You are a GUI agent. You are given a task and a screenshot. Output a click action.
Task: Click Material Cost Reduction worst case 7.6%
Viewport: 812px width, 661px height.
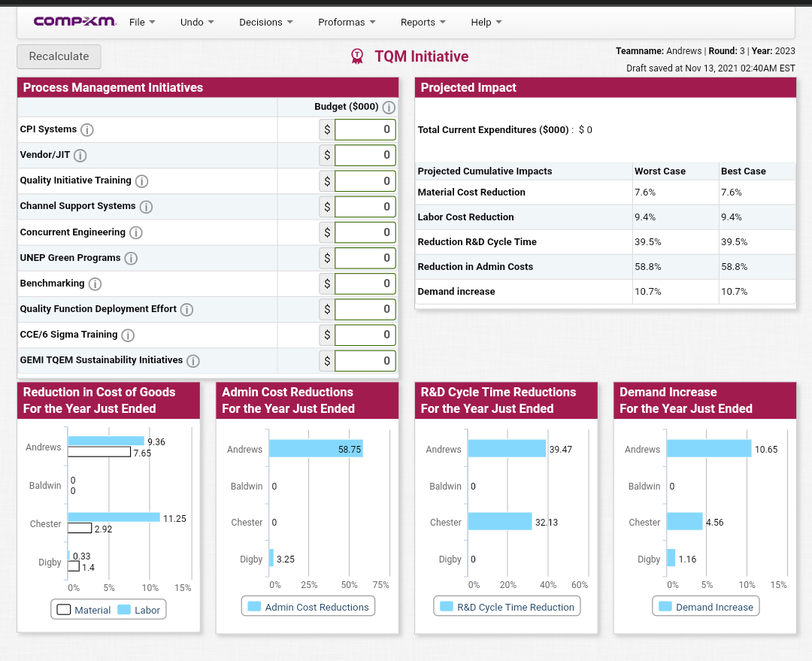[645, 193]
